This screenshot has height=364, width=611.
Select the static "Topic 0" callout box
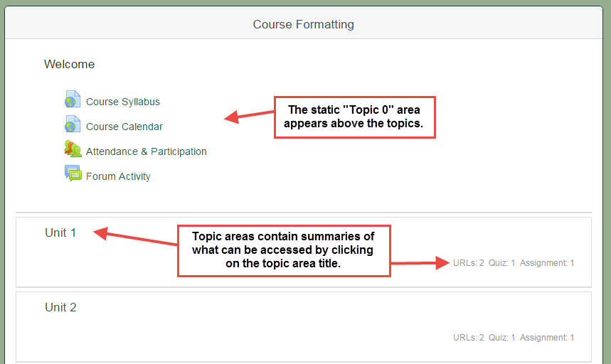(354, 117)
